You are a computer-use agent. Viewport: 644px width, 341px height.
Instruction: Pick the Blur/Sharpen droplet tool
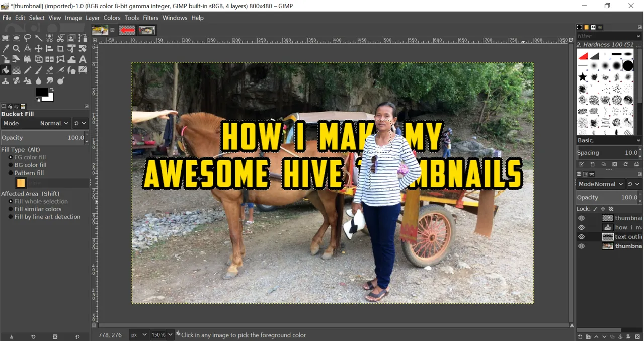coord(39,81)
